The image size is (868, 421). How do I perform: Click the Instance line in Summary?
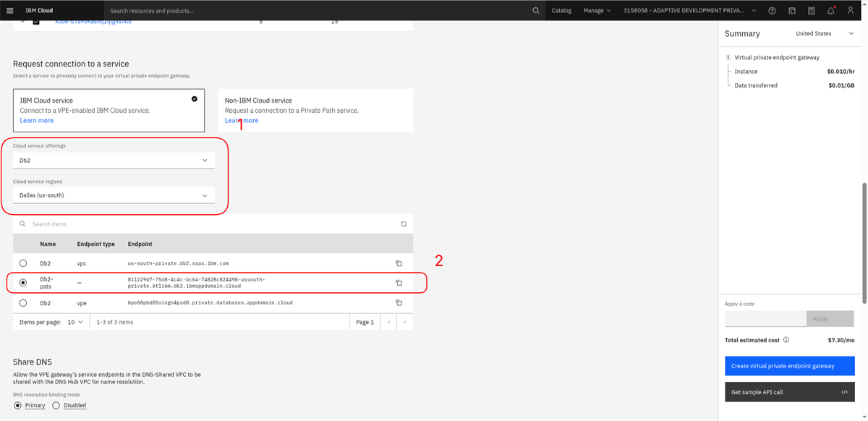(x=791, y=72)
